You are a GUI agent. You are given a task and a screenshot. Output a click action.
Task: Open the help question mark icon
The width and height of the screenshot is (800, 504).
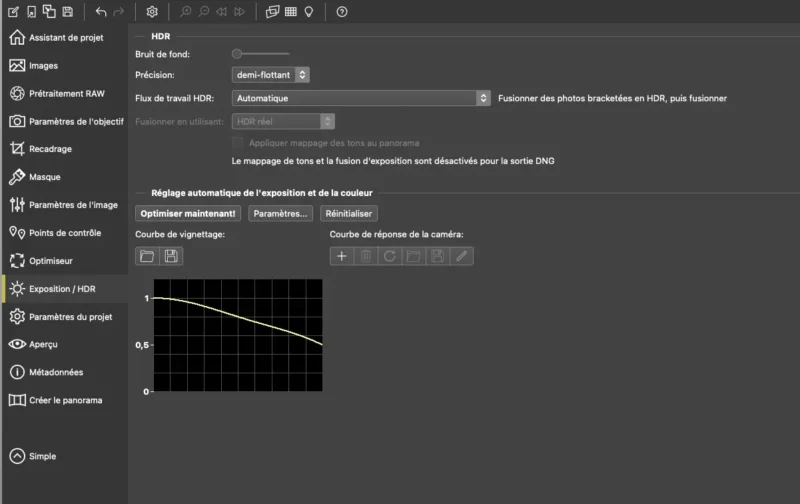(342, 12)
